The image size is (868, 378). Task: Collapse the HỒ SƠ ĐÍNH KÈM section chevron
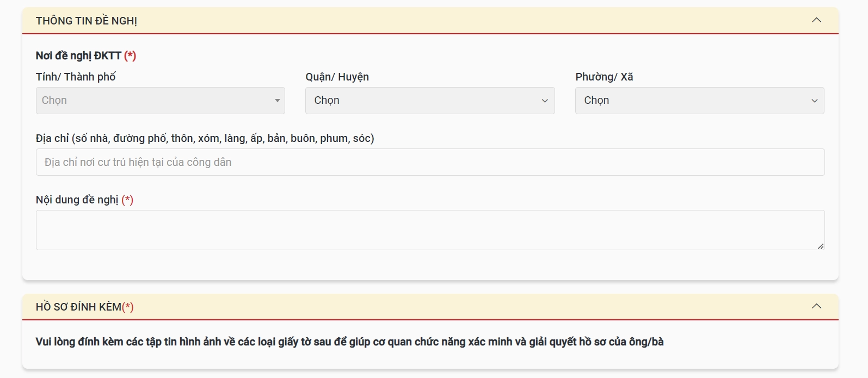coord(816,306)
